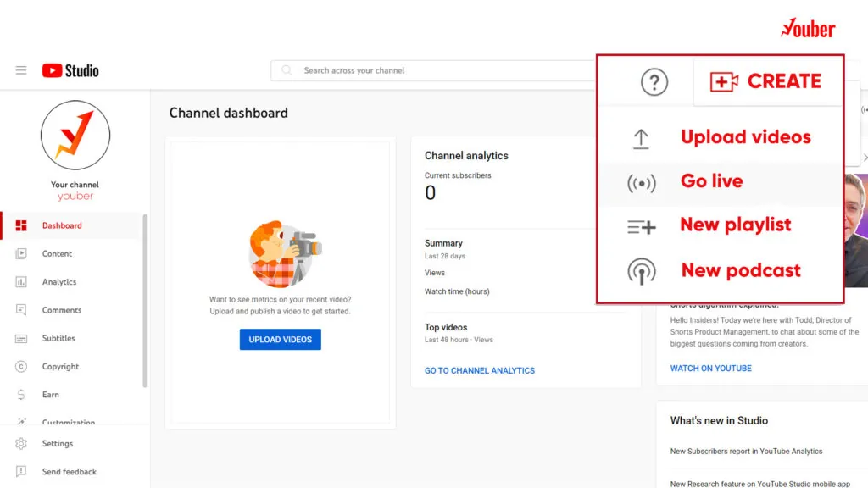868x488 pixels.
Task: Click the Comments speech icon
Action: [x=21, y=310]
